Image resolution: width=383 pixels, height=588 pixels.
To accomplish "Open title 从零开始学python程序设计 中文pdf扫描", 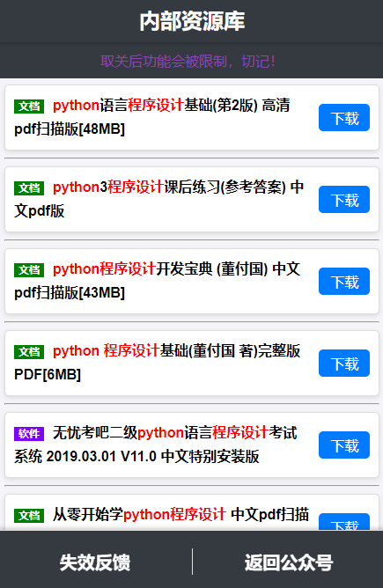I will pyautogui.click(x=180, y=514).
